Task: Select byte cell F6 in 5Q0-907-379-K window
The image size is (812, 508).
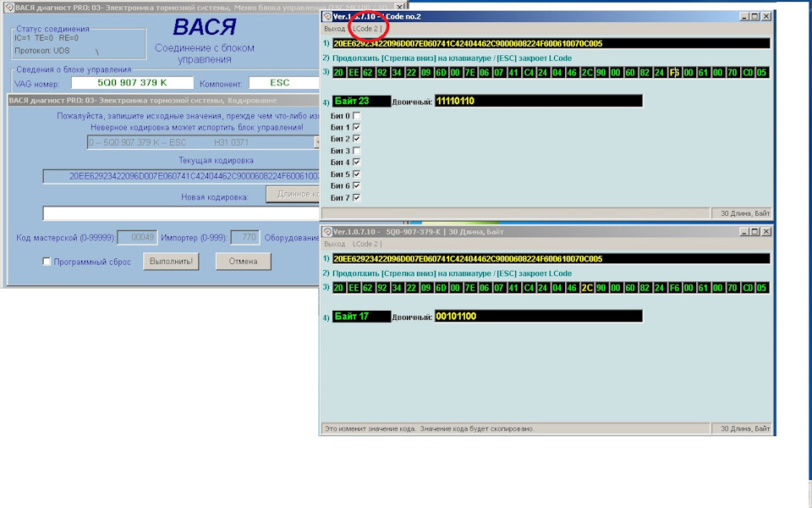Action: 674,288
